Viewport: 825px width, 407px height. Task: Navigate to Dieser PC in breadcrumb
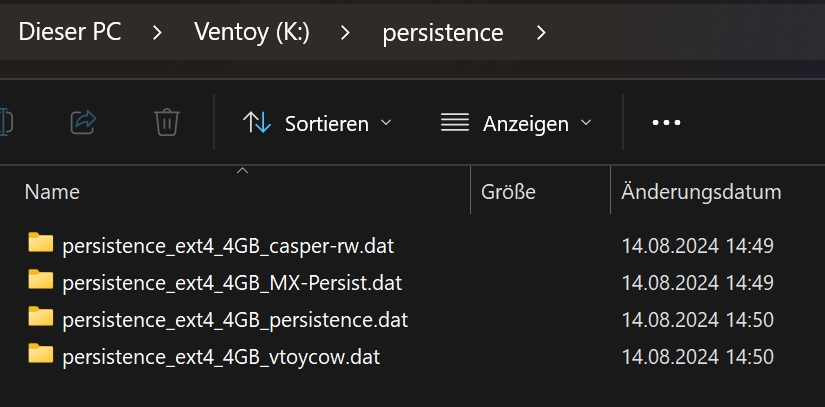[x=70, y=32]
